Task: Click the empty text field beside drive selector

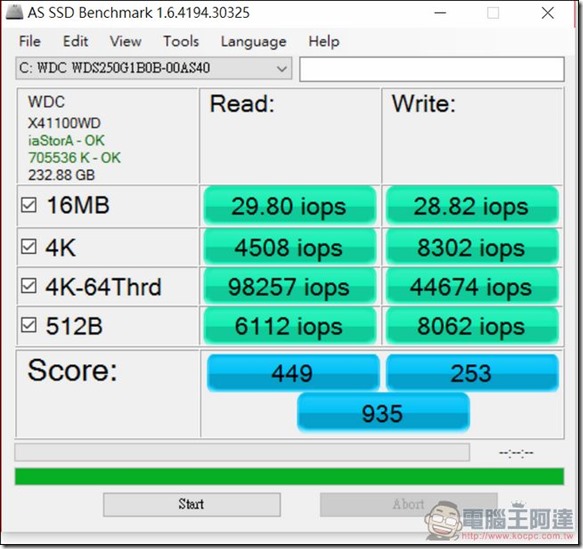Action: coord(432,69)
